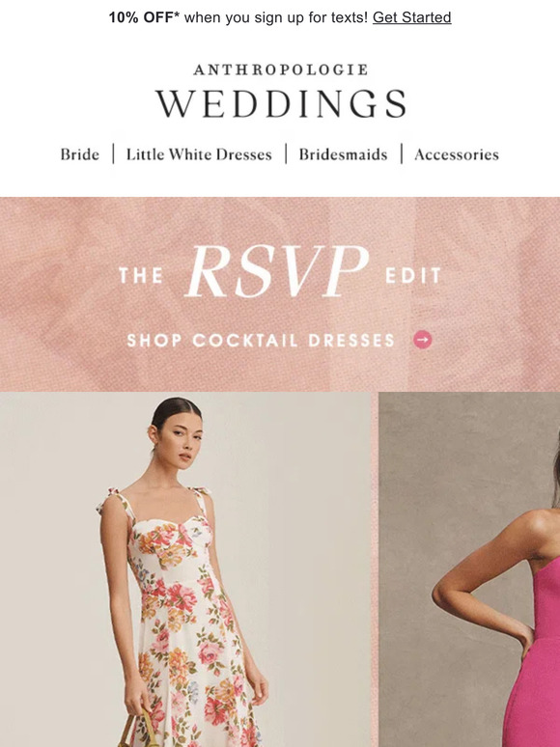Click the large WEDDINGS logo
Screen dimensions: 560x747
tap(281, 104)
